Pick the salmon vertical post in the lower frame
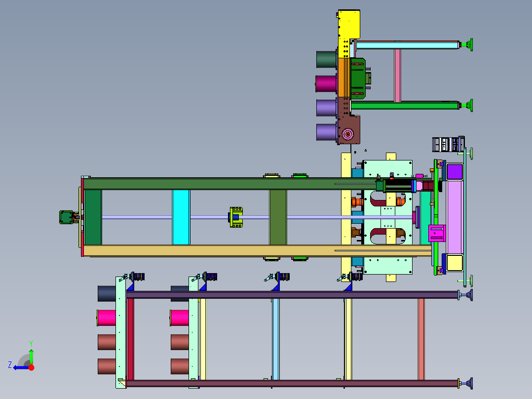 click(x=421, y=339)
